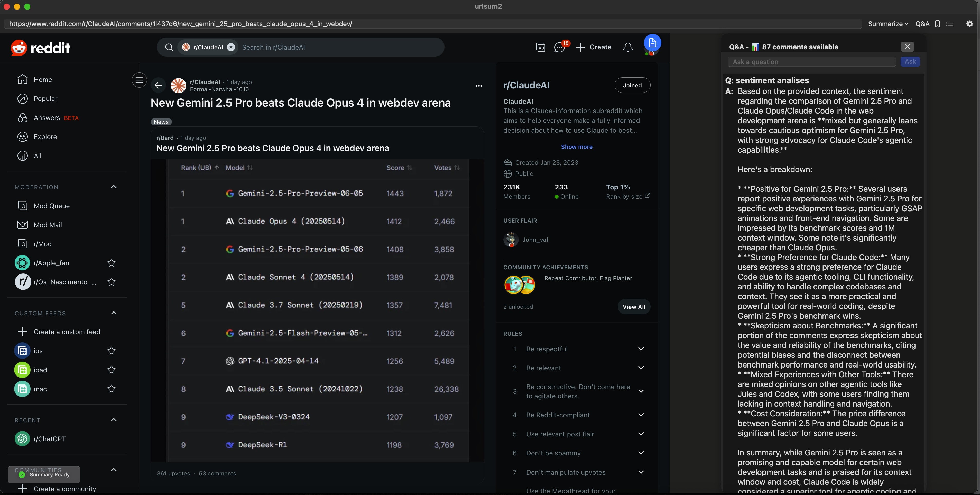Favorite the r/Apple_fan community star
980x495 pixels.
tap(112, 263)
